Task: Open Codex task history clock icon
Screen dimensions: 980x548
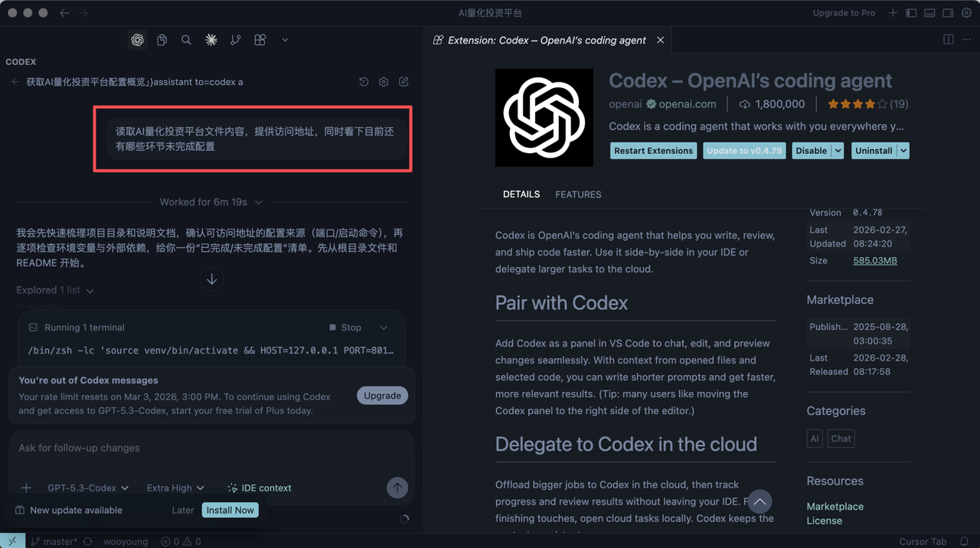Action: click(364, 82)
